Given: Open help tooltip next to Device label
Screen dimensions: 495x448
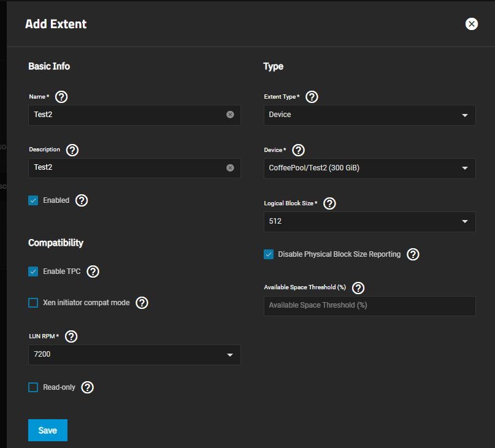Looking at the screenshot, I should tap(298, 150).
